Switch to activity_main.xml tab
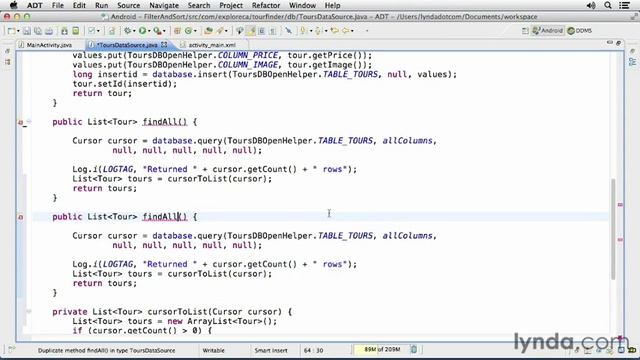 click(211, 45)
